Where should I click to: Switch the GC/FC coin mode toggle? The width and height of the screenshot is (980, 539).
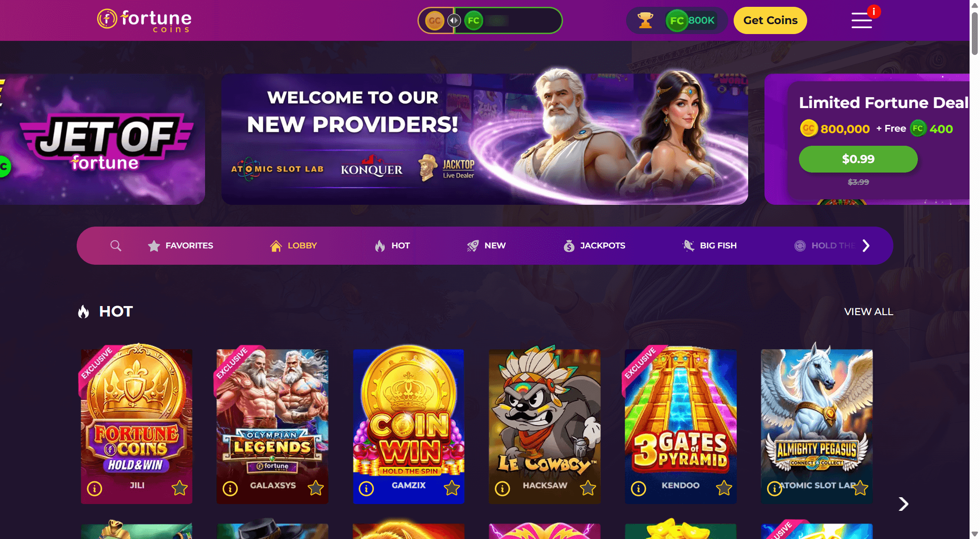pyautogui.click(x=454, y=20)
